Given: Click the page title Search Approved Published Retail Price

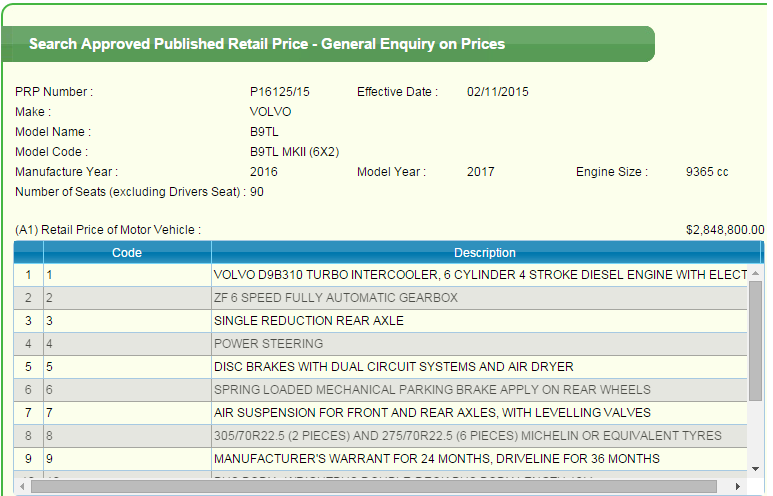Looking at the screenshot, I should click(x=267, y=44).
